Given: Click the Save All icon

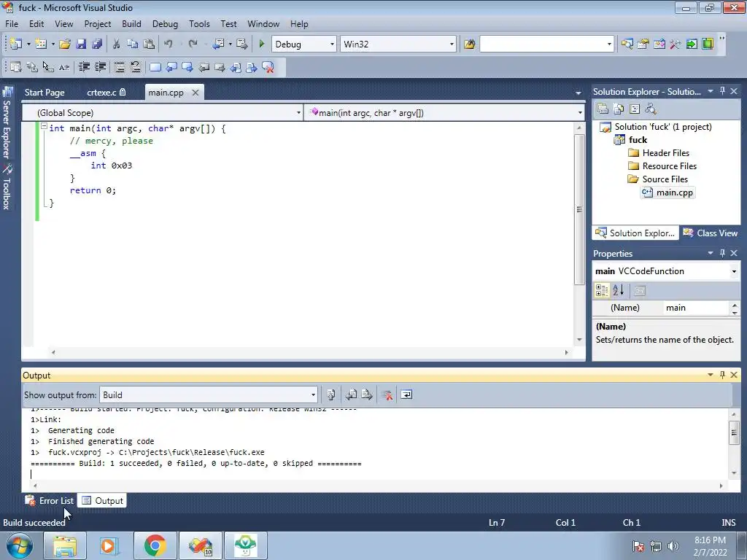Looking at the screenshot, I should point(97,44).
